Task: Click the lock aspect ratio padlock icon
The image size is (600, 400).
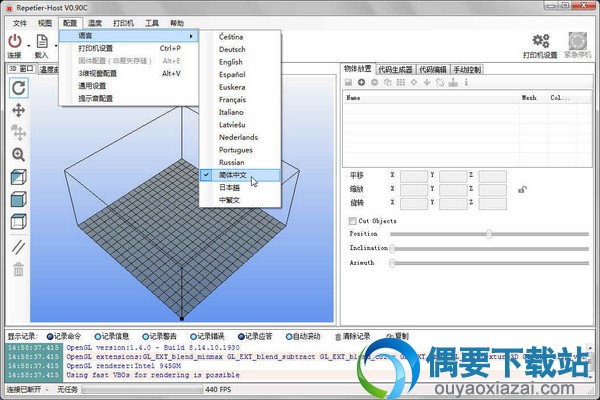Action: tap(522, 189)
